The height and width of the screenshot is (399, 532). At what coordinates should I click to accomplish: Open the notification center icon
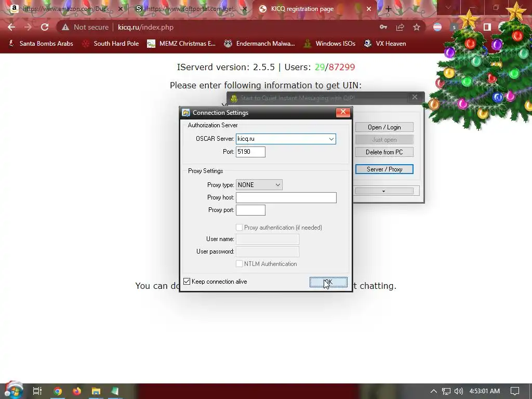coord(515,391)
